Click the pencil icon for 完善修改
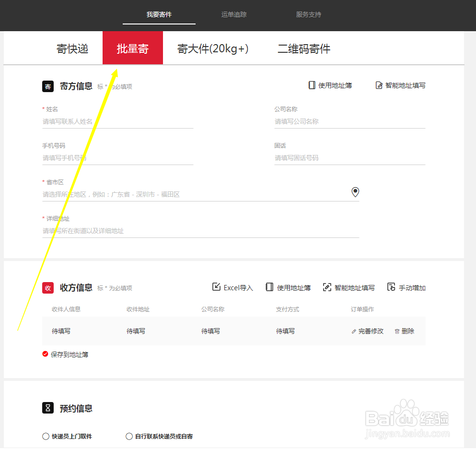The image size is (476, 450). [354, 331]
